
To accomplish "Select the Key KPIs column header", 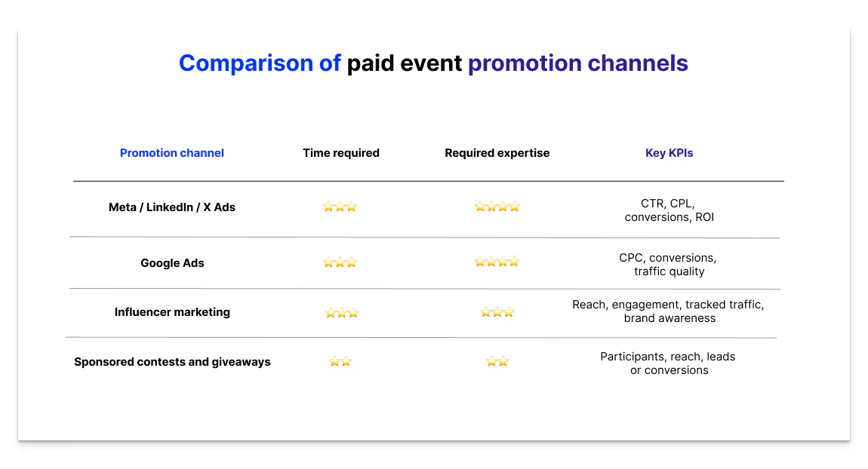I will (669, 152).
